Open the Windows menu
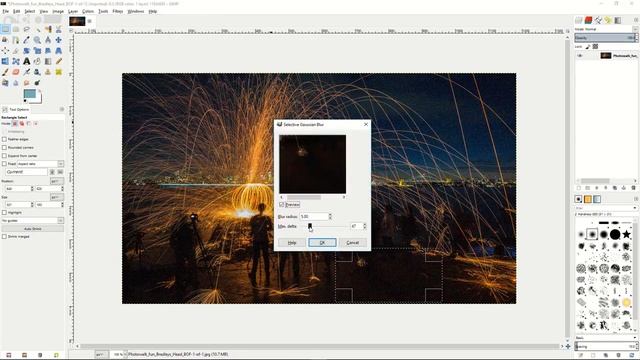 tap(136, 11)
